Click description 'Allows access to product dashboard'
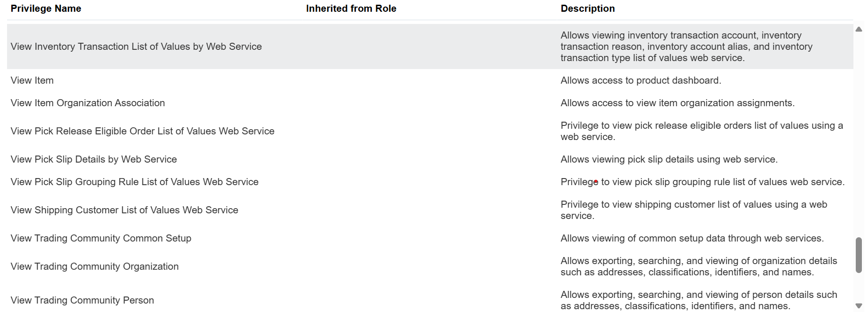The image size is (868, 312). point(641,80)
